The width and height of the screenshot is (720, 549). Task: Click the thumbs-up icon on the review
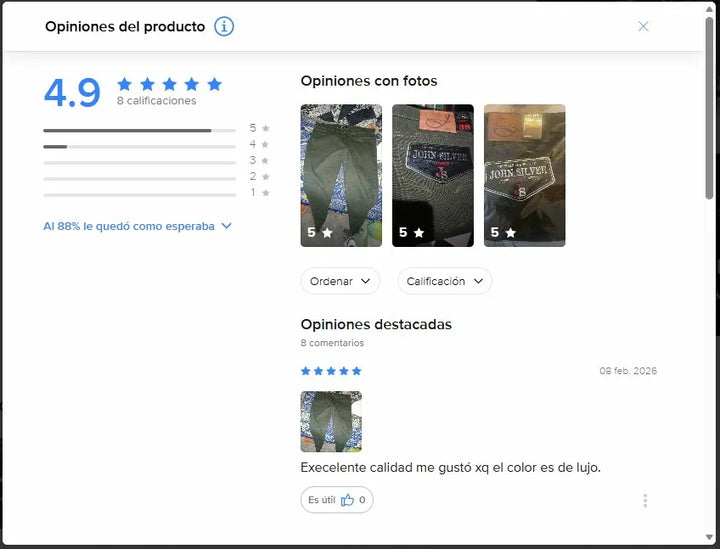tap(347, 500)
